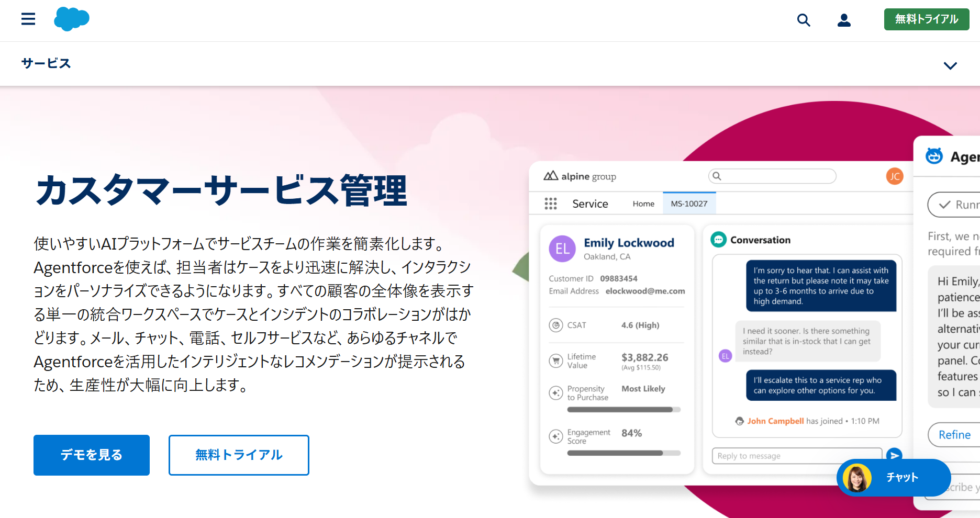Click the Engagement Score progress bar
The image size is (980, 518).
pyautogui.click(x=623, y=453)
